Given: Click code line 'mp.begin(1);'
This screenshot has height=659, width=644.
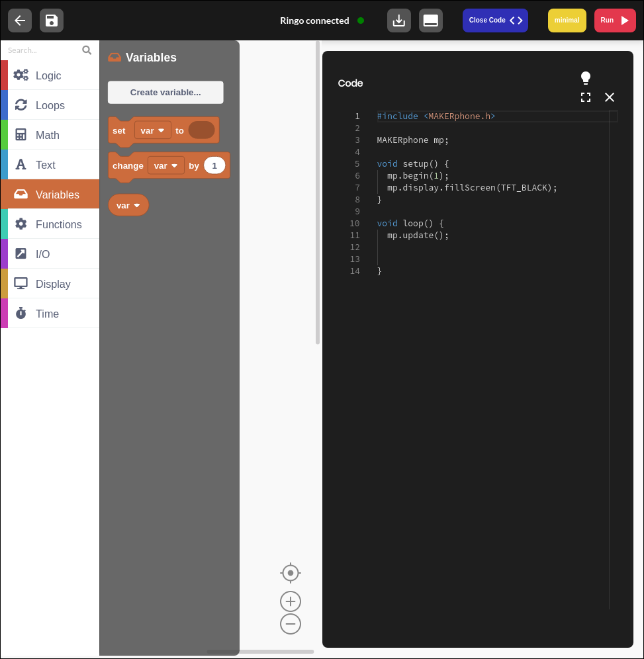Looking at the screenshot, I should 418,176.
